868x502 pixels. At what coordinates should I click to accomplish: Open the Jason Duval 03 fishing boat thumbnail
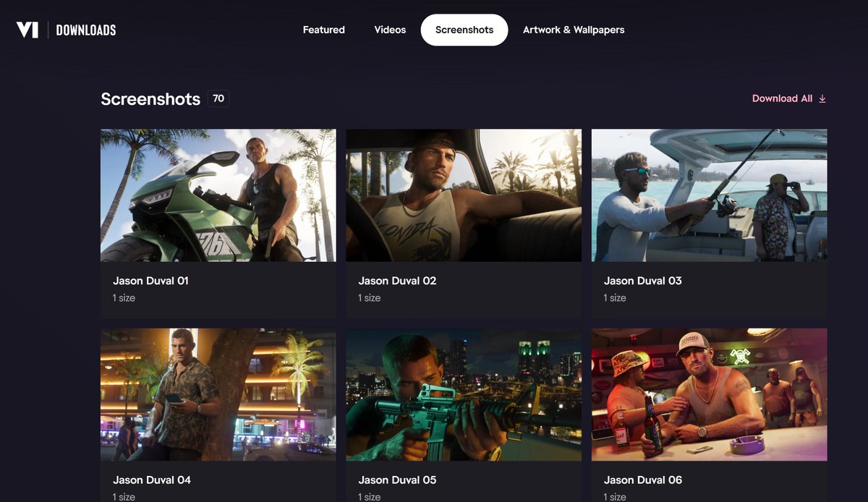[x=710, y=195]
